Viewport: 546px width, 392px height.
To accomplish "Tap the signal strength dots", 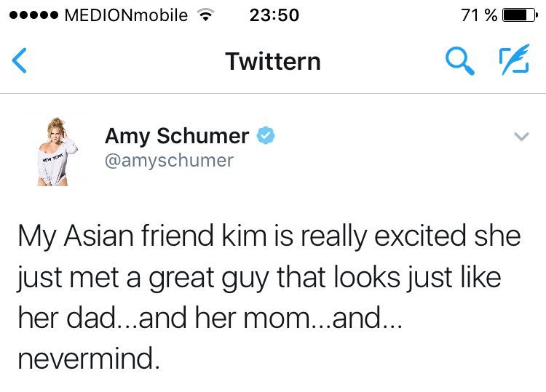I will 31,15.
